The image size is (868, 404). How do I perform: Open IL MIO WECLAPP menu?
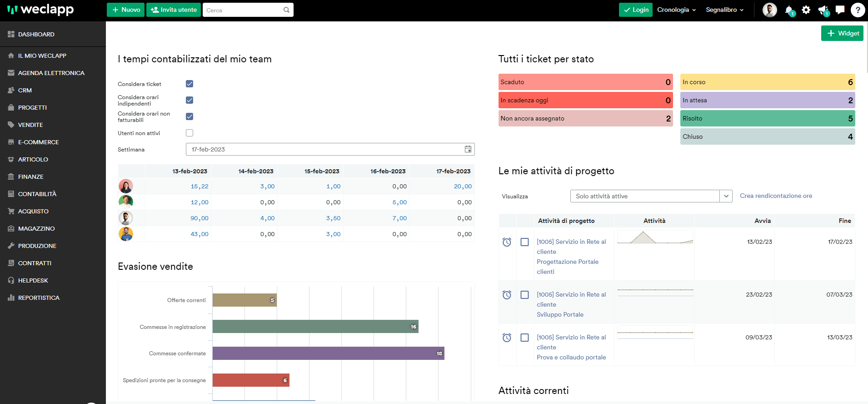(x=53, y=56)
